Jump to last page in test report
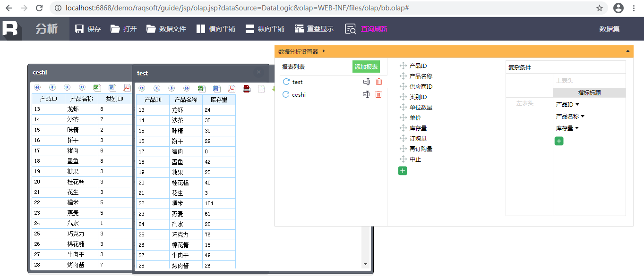Screen dimensions: 644x276 (187, 88)
